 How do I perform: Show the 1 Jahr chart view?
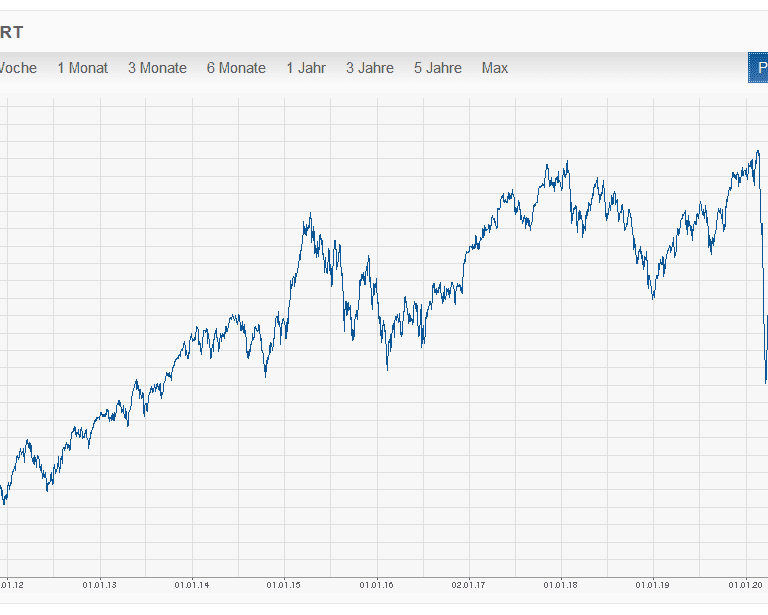(x=306, y=68)
